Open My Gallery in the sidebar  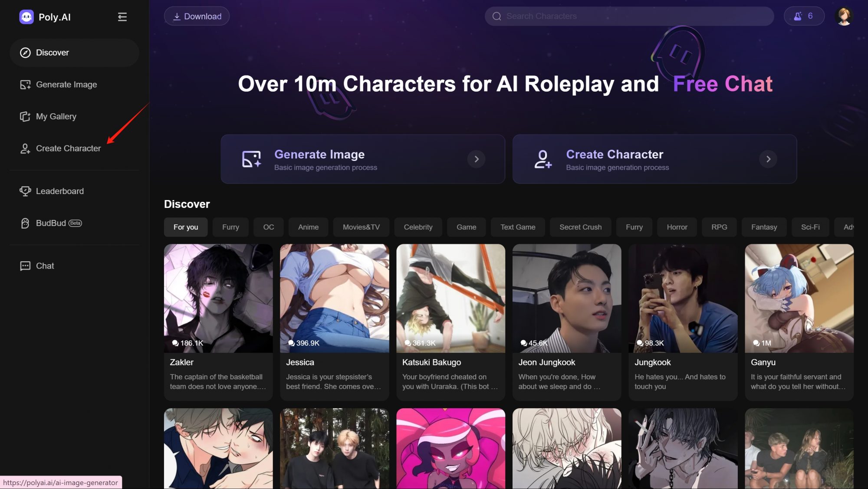pyautogui.click(x=74, y=116)
